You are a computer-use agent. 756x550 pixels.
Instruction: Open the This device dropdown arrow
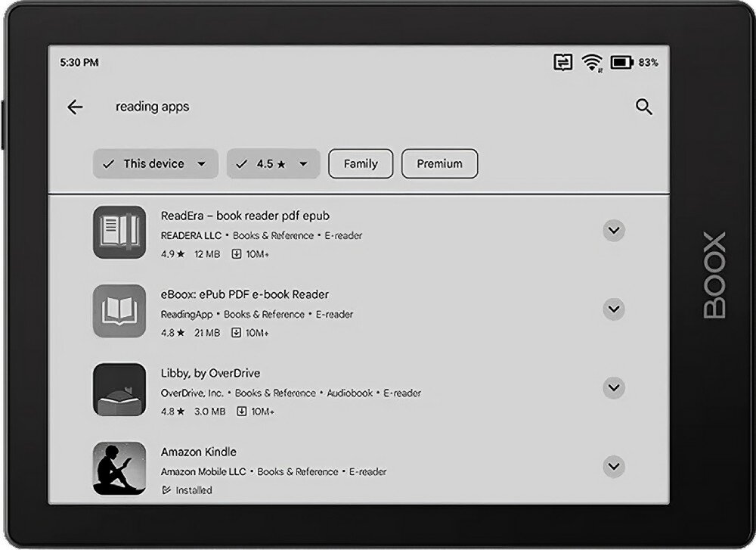(x=200, y=163)
